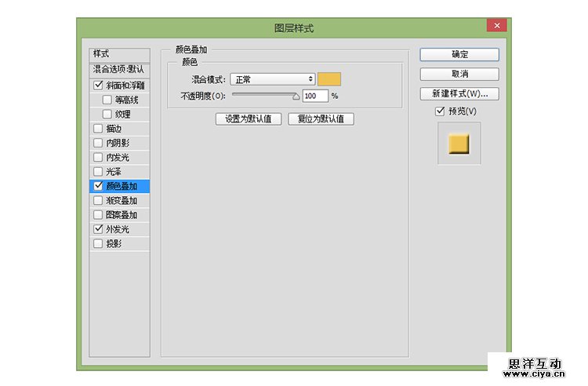
Task: Turn off the 外发光 checkbox
Action: [98, 229]
